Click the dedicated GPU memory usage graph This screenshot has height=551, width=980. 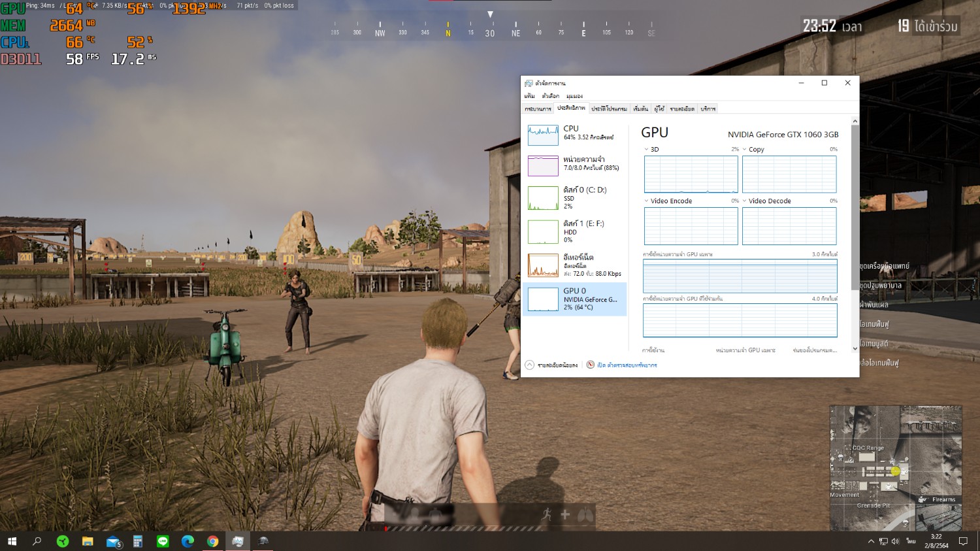point(740,276)
